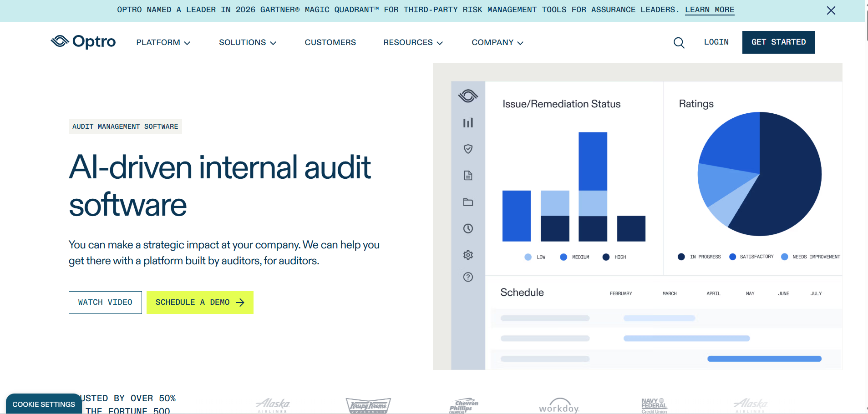Open the shield compliance icon in dashboard sidebar
This screenshot has height=414, width=868.
point(468,149)
